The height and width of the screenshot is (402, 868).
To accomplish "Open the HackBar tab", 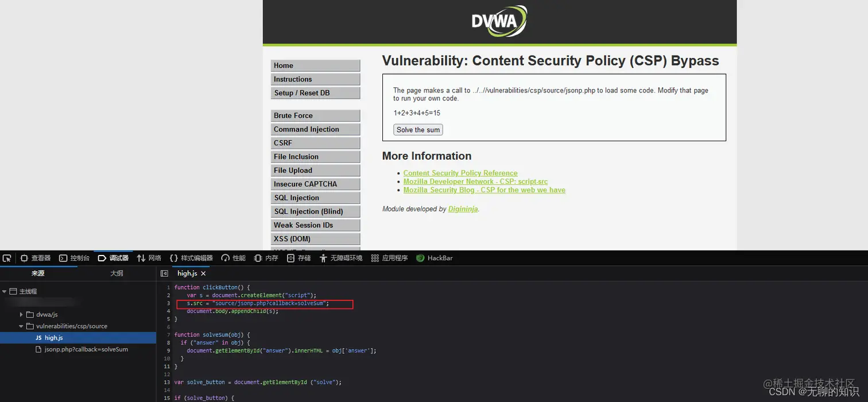I will [x=435, y=258].
